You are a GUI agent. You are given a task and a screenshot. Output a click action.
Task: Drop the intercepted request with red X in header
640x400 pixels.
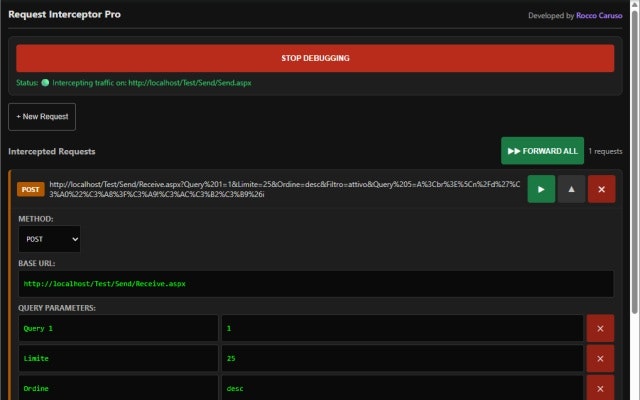click(601, 189)
